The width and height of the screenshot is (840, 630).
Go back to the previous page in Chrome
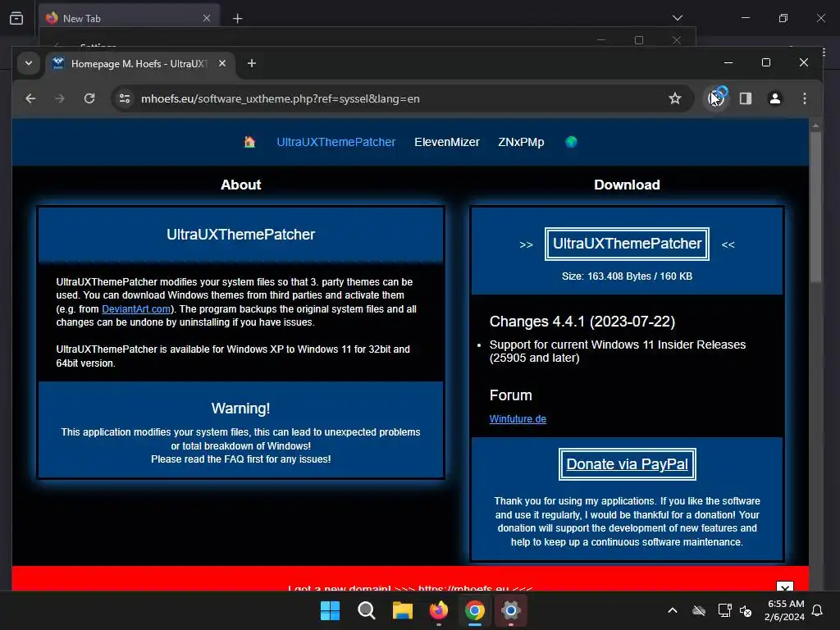point(30,98)
